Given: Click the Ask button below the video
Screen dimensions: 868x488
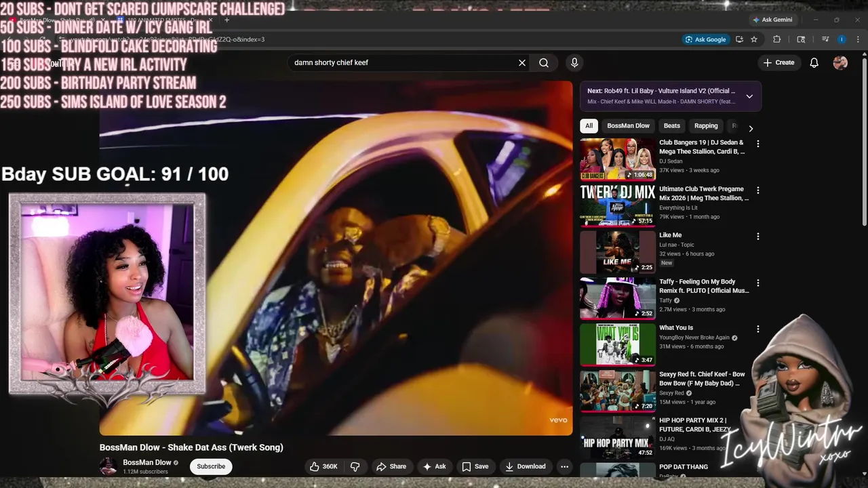Looking at the screenshot, I should [434, 466].
